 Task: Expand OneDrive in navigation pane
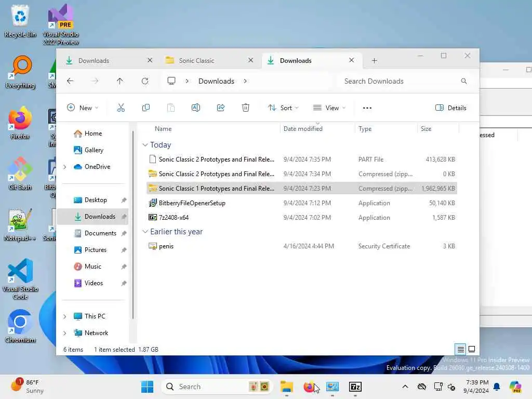(x=64, y=167)
